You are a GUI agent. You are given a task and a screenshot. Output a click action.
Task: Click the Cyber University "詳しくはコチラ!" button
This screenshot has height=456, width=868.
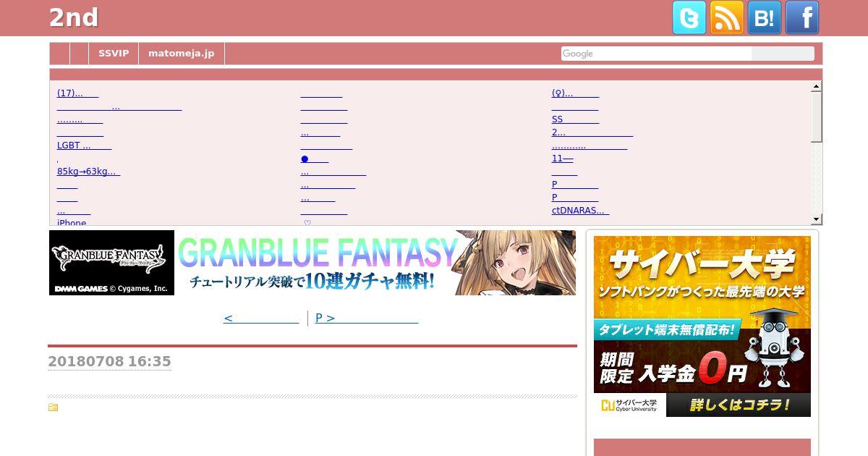(x=739, y=405)
